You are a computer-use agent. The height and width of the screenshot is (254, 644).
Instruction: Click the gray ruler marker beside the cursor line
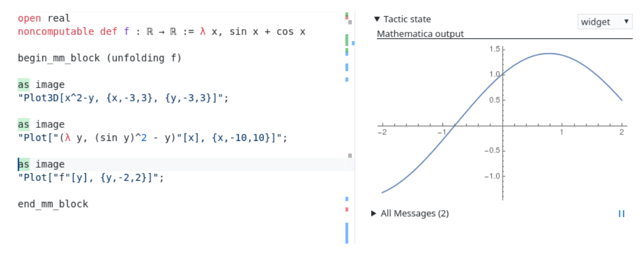(x=350, y=156)
